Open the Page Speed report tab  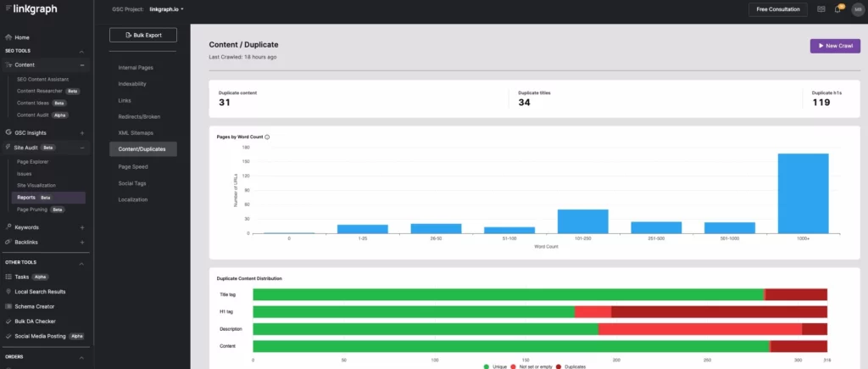pyautogui.click(x=133, y=166)
